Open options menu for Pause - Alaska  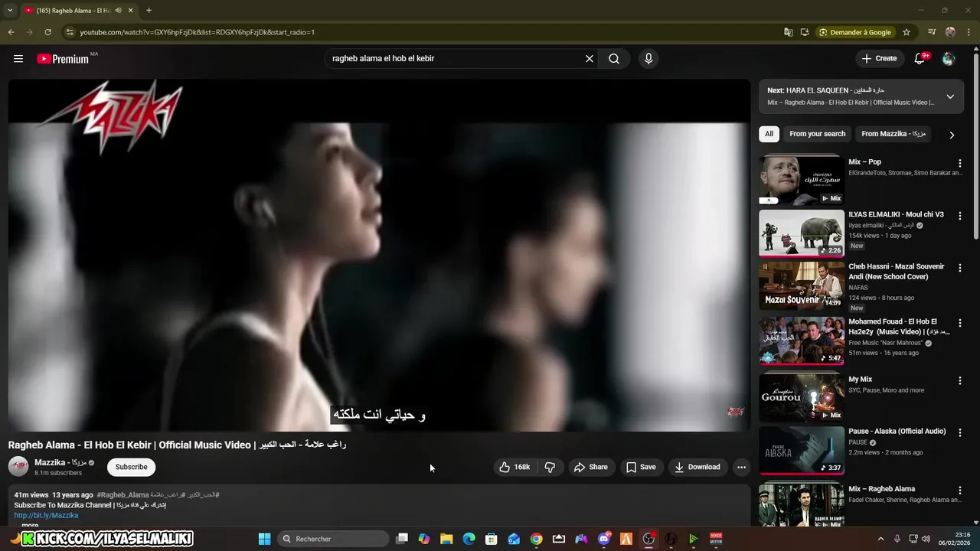point(959,433)
